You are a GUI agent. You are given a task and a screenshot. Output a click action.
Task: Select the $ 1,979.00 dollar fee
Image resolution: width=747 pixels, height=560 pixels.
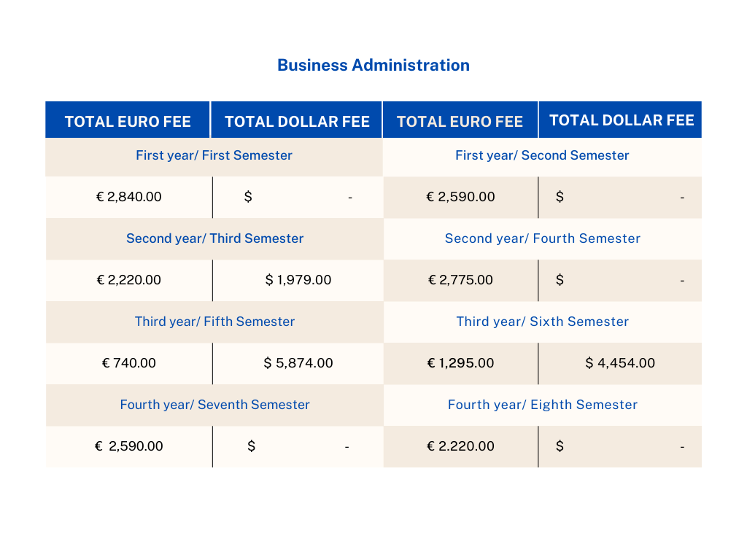(x=298, y=280)
